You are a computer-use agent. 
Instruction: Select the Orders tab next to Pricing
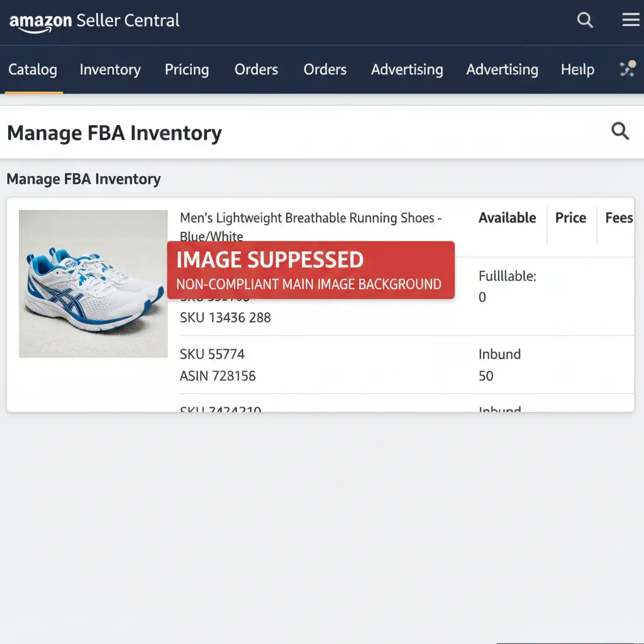point(256,70)
